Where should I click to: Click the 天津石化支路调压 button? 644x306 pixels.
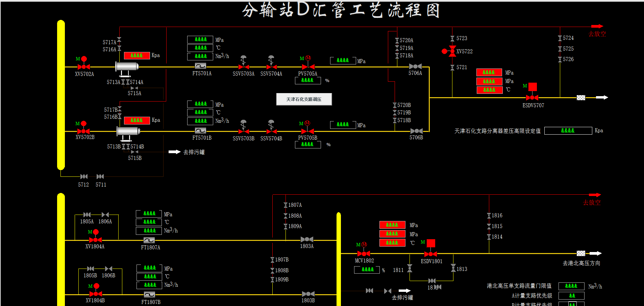(x=304, y=99)
